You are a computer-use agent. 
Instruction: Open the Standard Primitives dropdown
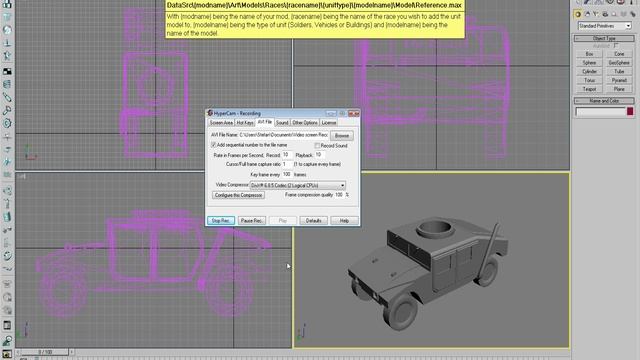pyautogui.click(x=604, y=26)
